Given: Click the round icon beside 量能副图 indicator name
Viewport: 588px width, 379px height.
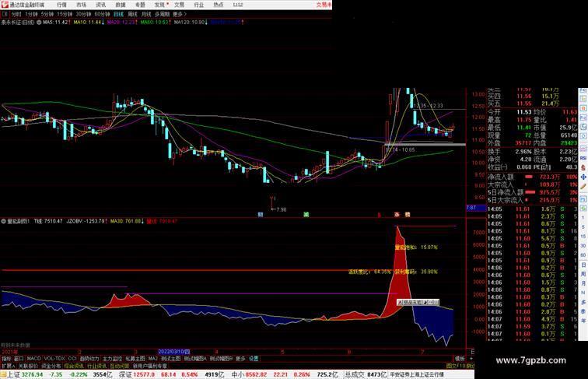Looking at the screenshot, I should point(3,221).
